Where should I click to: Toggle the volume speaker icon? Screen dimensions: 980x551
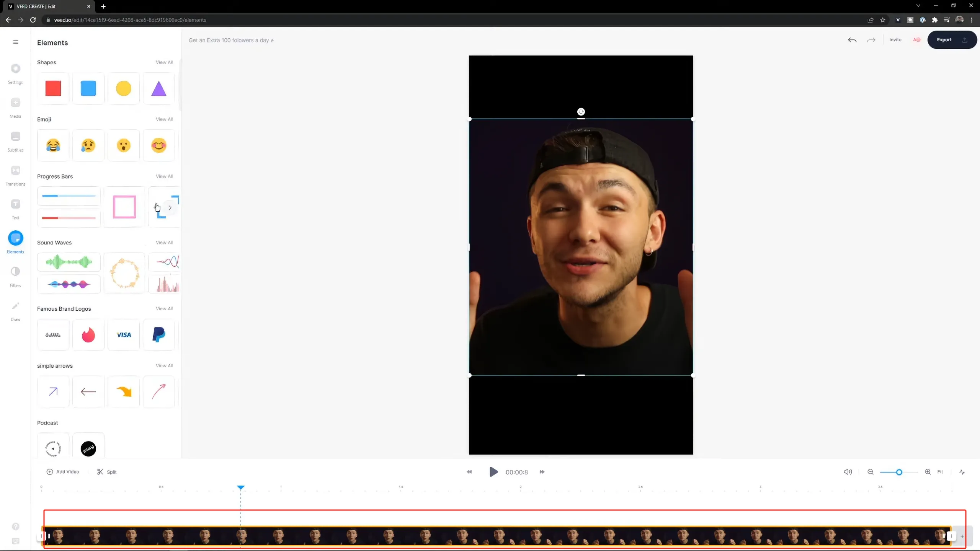848,472
